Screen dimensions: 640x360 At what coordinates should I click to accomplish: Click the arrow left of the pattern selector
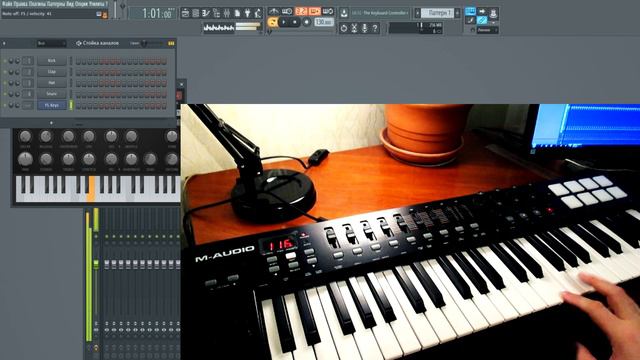[x=417, y=13]
